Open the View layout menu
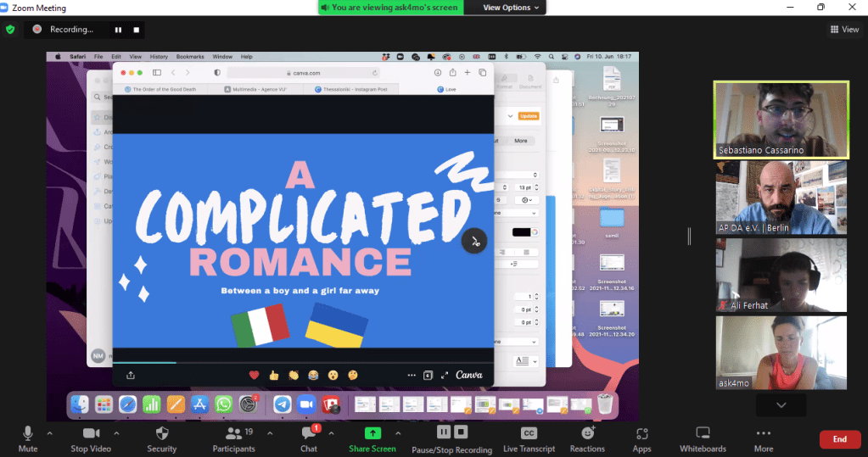The width and height of the screenshot is (868, 457). pos(844,29)
